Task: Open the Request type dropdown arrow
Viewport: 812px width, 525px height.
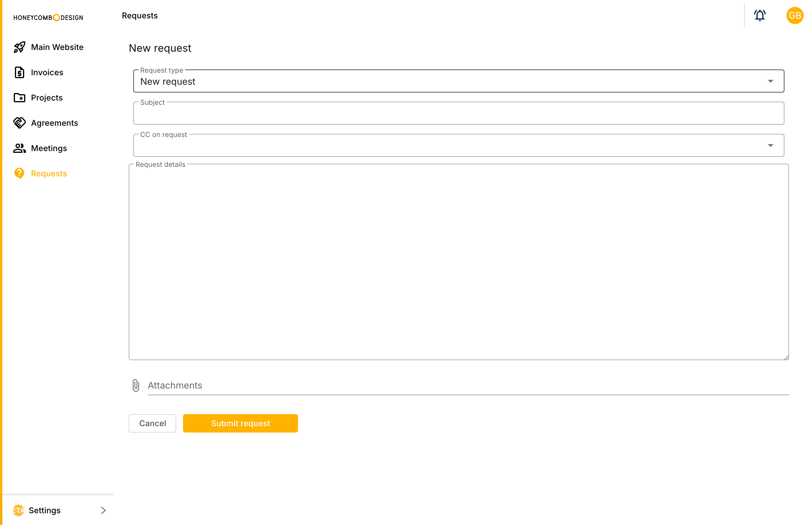Action: tap(770, 81)
